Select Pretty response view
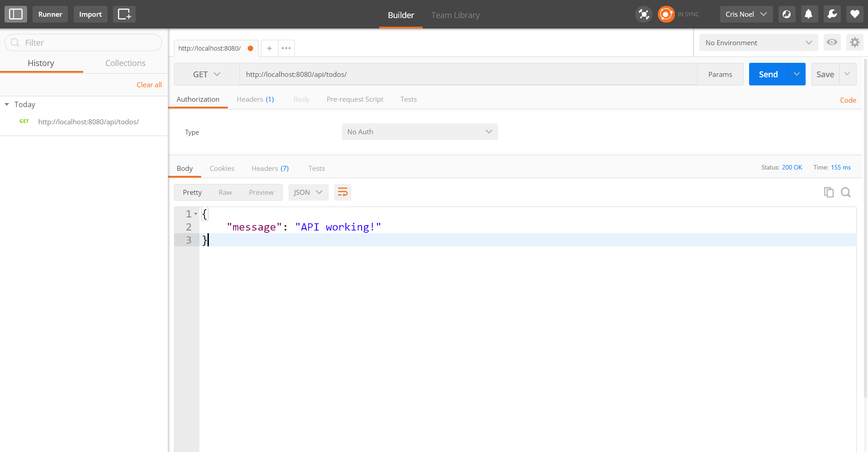868x452 pixels. pos(192,193)
